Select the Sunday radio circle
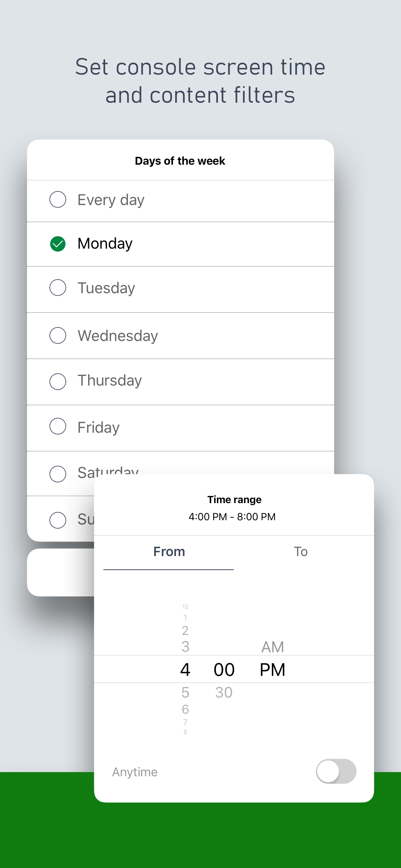Image resolution: width=401 pixels, height=868 pixels. point(57,520)
